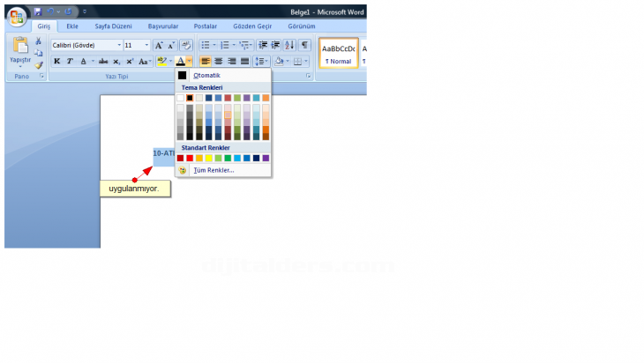Open the Görünüm tab

click(x=302, y=26)
